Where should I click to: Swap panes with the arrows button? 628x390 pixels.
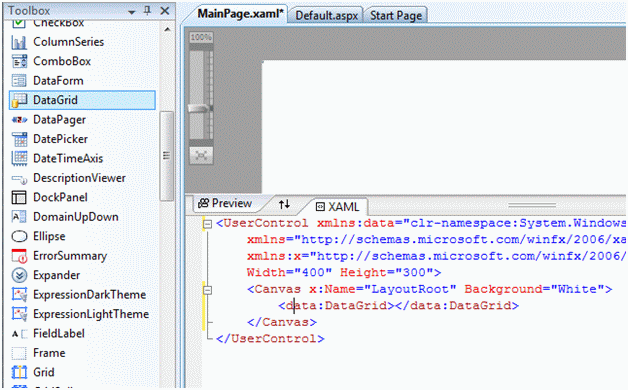tap(284, 204)
